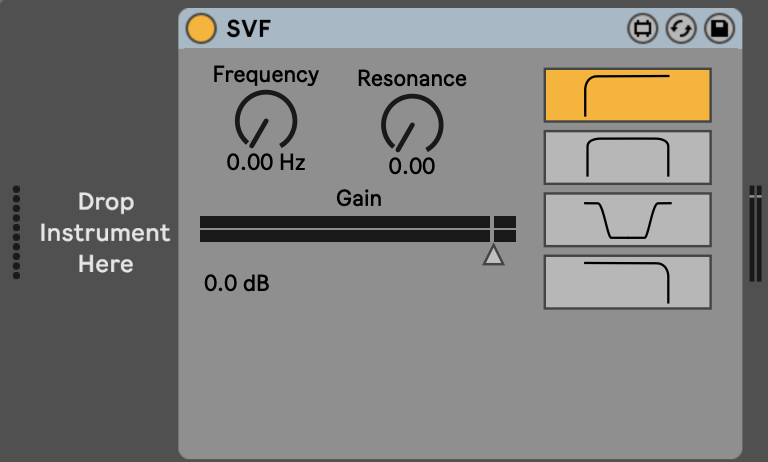Click the output level meter on right
This screenshot has height=462, width=768.
point(755,233)
